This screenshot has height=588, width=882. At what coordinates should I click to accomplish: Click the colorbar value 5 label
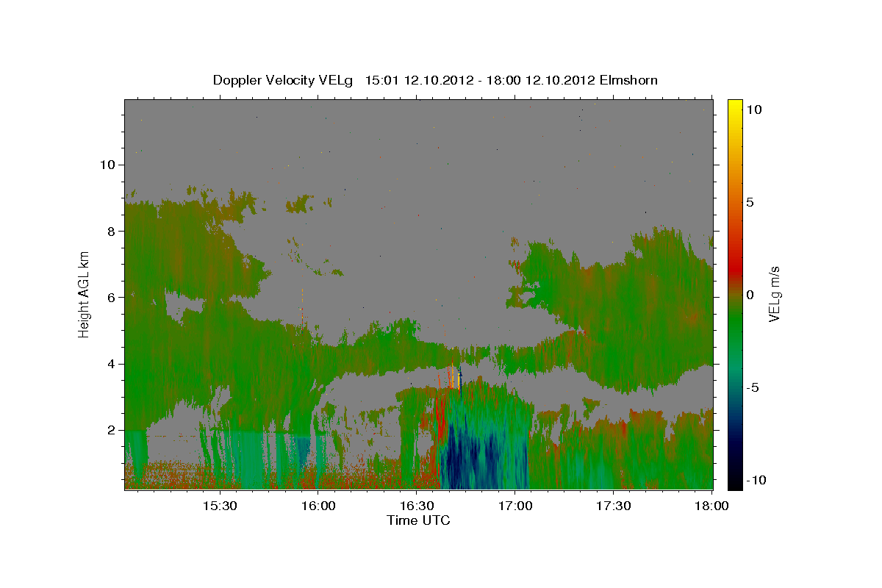pyautogui.click(x=750, y=202)
